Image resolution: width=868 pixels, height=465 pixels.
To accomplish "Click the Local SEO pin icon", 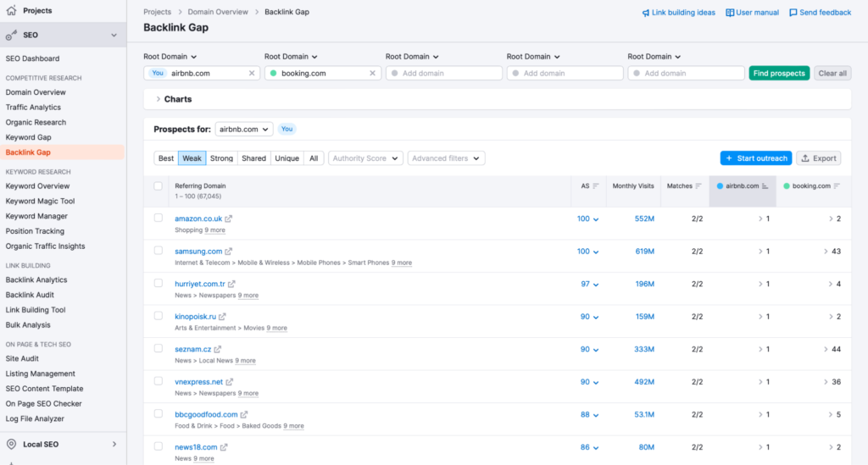I will pyautogui.click(x=11, y=444).
